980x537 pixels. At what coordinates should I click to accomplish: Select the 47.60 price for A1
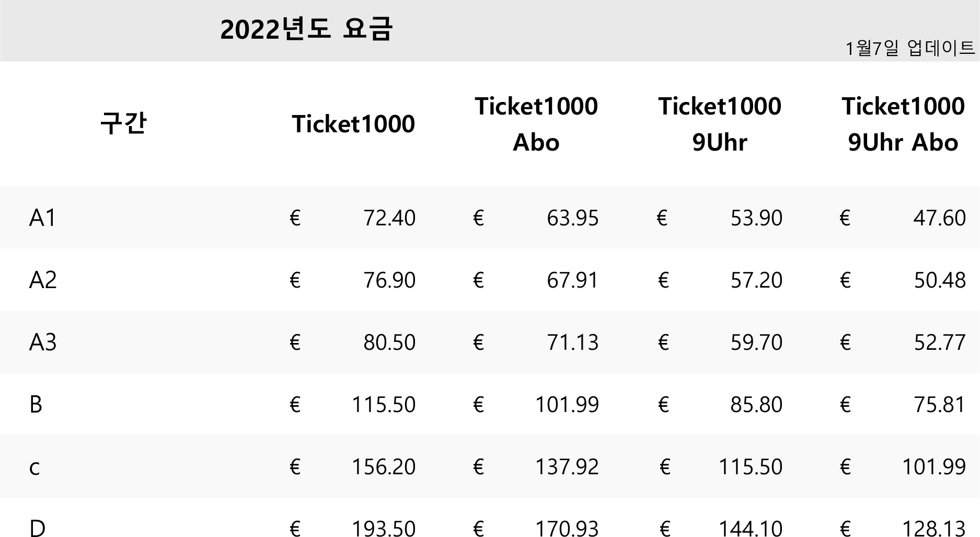pos(939,218)
